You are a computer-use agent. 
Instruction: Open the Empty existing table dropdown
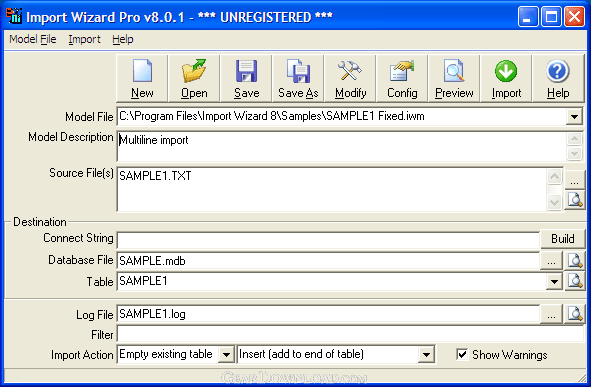click(x=226, y=354)
